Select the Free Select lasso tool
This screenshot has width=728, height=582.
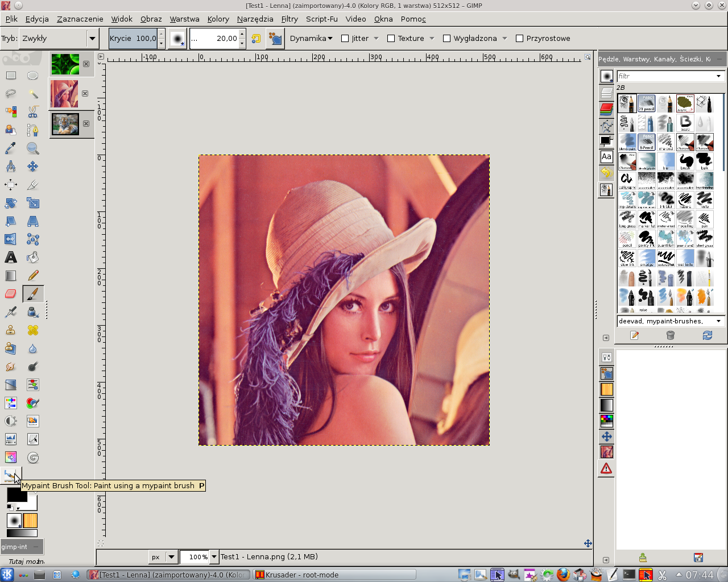(x=11, y=94)
